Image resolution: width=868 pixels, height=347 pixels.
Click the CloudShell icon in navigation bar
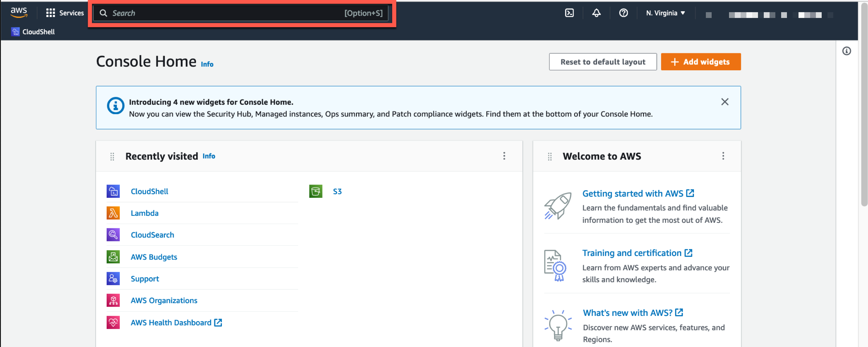coord(570,13)
